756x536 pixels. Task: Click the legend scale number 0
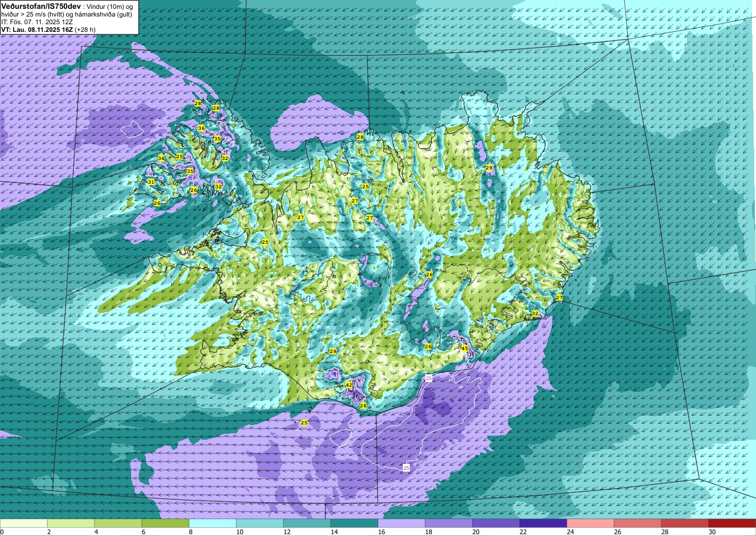tap(2, 532)
